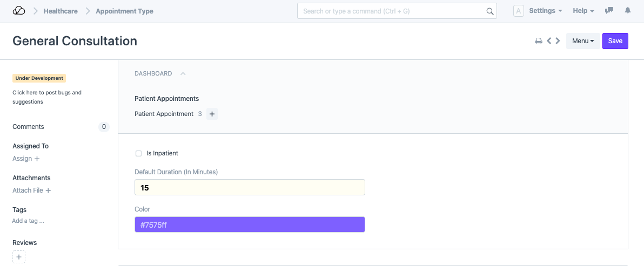
Task: Navigate to Healthcare breadcrumb
Action: [x=60, y=11]
